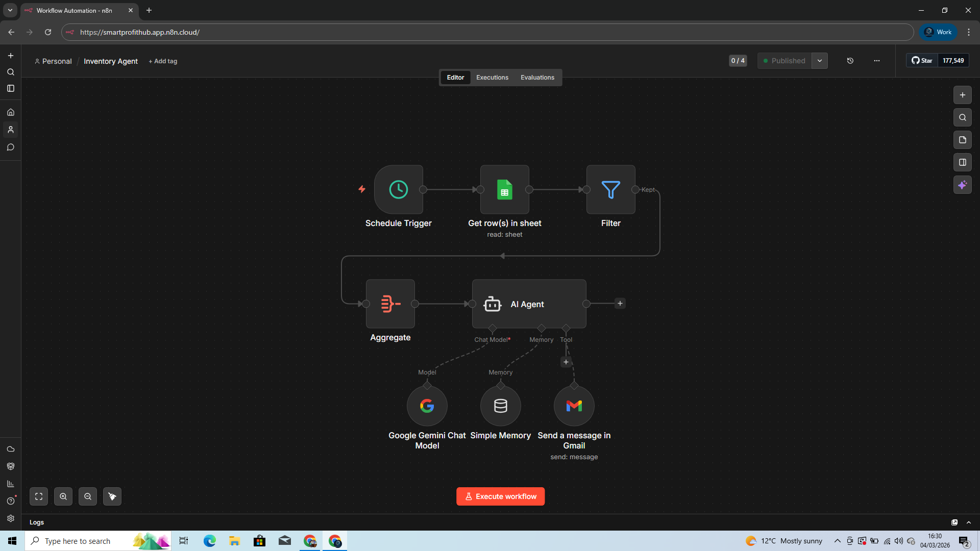Open the AI assistant sparkle icon
980x551 pixels.
pyautogui.click(x=963, y=185)
